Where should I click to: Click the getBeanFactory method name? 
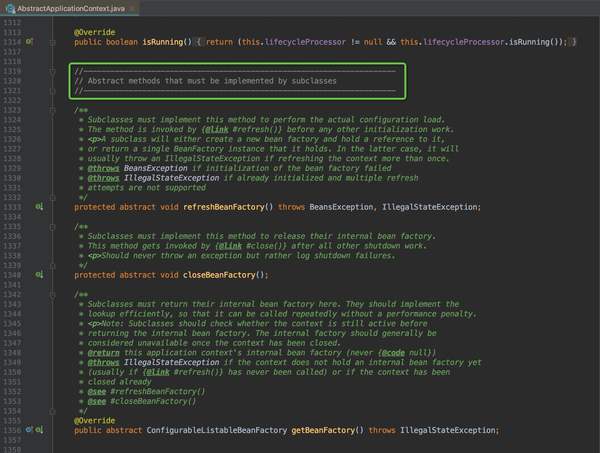pyautogui.click(x=323, y=430)
